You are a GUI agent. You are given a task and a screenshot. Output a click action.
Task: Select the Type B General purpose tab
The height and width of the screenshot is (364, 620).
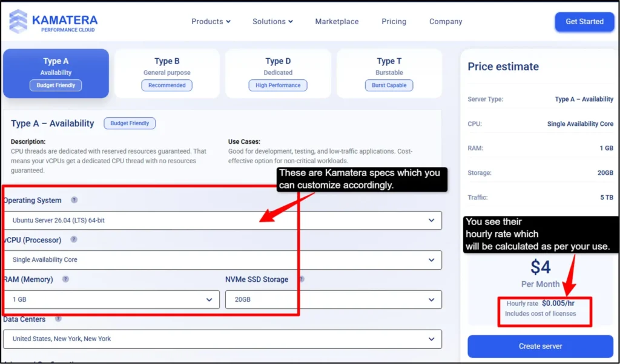pos(167,73)
